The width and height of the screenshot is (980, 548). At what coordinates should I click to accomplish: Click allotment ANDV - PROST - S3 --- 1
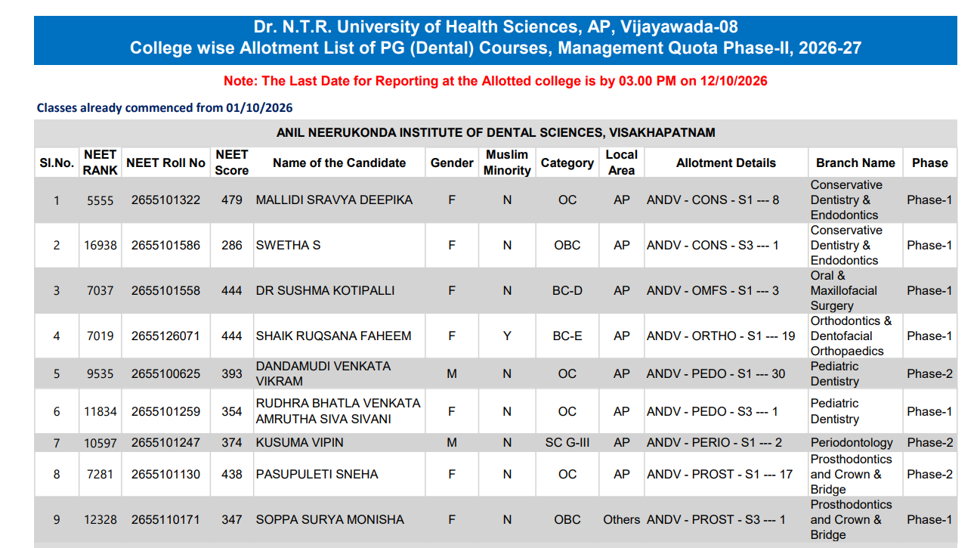click(716, 520)
